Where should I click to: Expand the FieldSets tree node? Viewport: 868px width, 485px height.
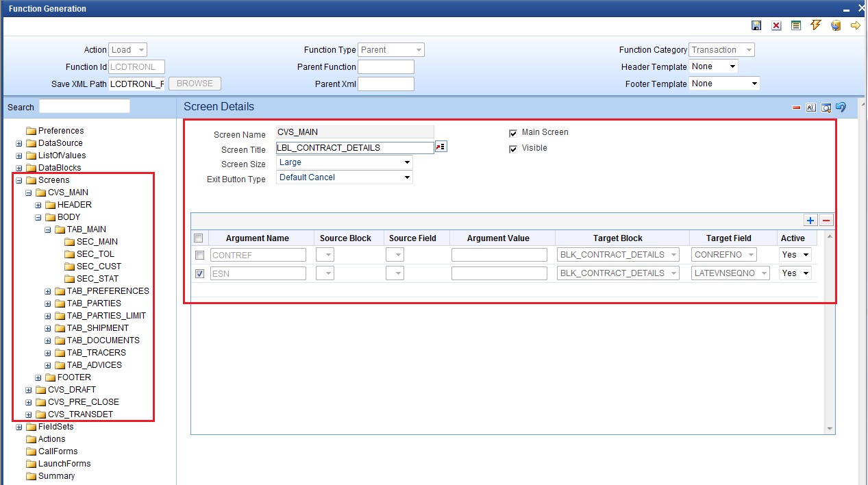click(19, 427)
